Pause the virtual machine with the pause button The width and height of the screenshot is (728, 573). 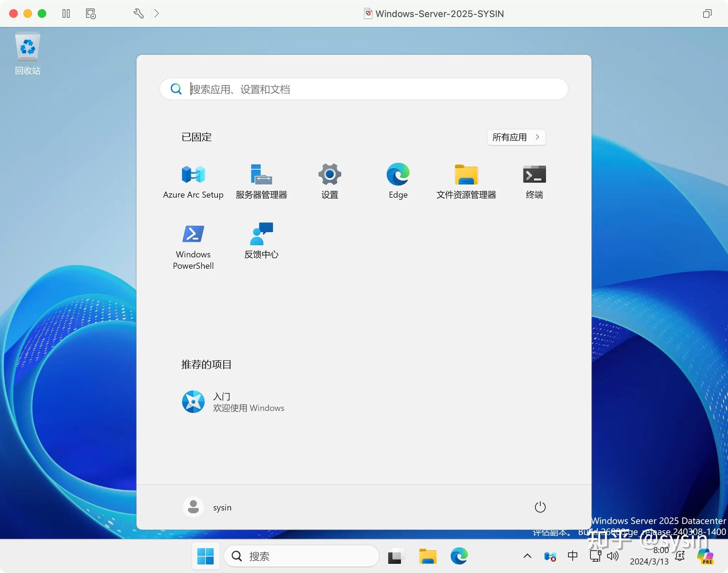[x=66, y=14]
